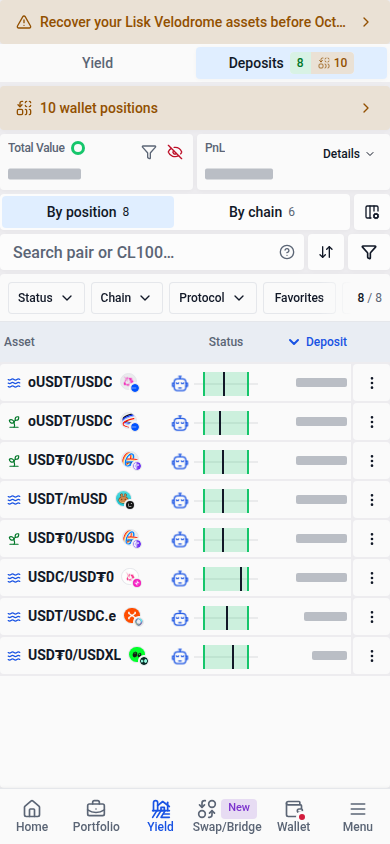Open the three-dot menu for USDT/mUSD
The height and width of the screenshot is (844, 390).
[x=372, y=500]
